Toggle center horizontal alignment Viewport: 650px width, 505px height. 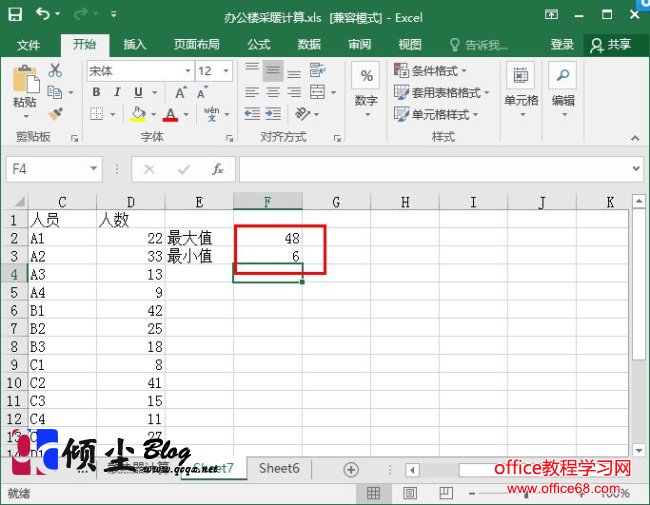273,92
